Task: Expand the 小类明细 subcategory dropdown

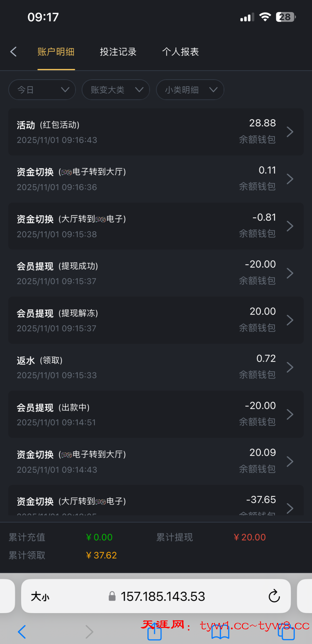Action: (190, 90)
